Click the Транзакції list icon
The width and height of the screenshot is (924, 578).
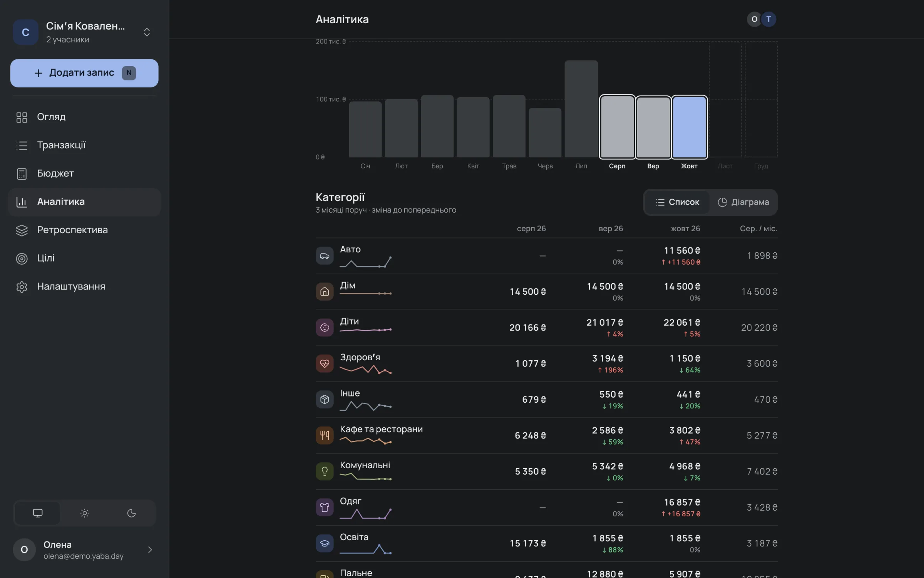click(x=22, y=145)
